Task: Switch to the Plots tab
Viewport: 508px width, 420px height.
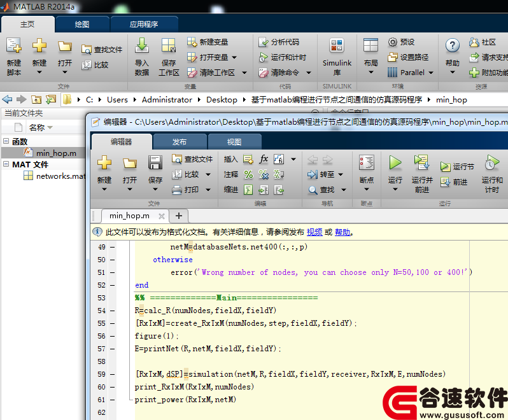Action: coord(82,24)
